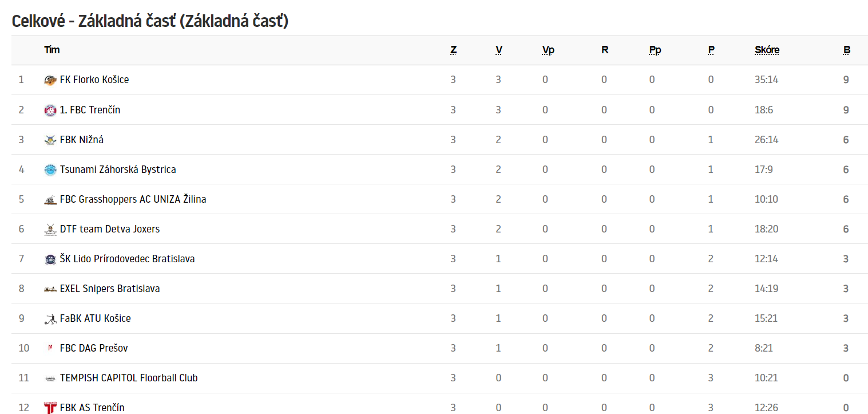The image size is (868, 414).
Task: Click the Vp column header
Action: [548, 50]
